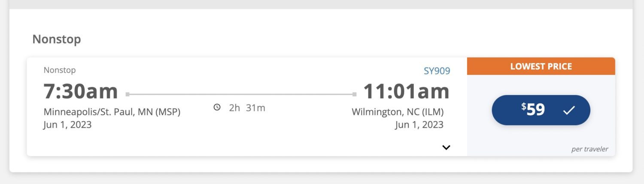The width and height of the screenshot is (644, 184).
Task: Click the route line's departure endpoint marker
Action: [128, 94]
